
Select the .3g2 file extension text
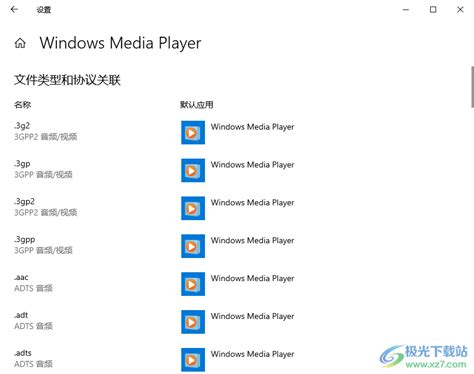pos(22,126)
